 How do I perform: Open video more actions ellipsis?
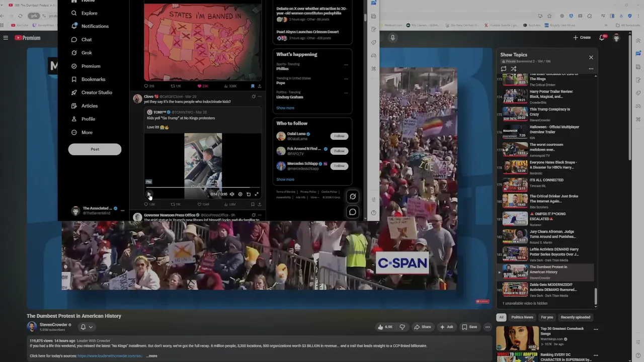pos(488,327)
